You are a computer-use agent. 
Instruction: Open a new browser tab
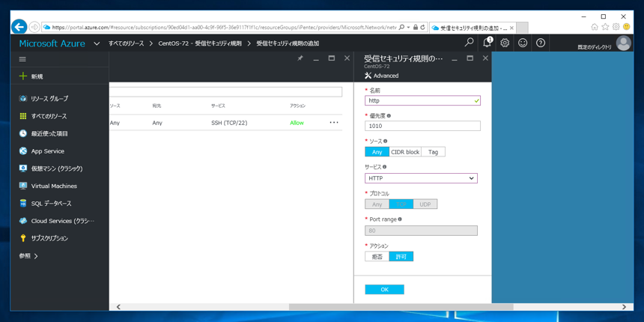522,28
